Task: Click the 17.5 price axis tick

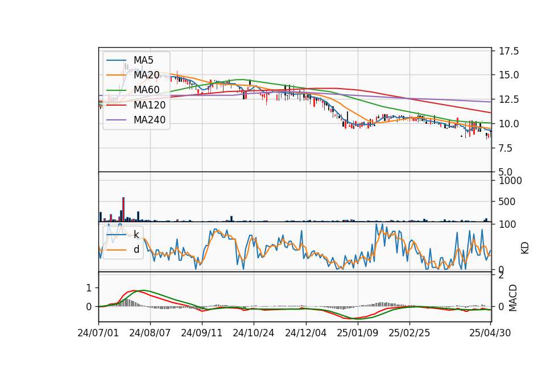Action: click(x=508, y=51)
